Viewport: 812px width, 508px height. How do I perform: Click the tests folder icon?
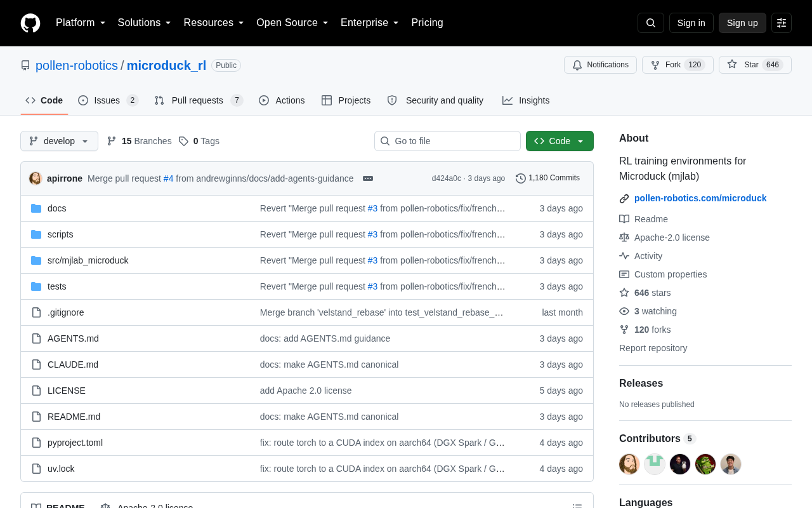point(36,286)
